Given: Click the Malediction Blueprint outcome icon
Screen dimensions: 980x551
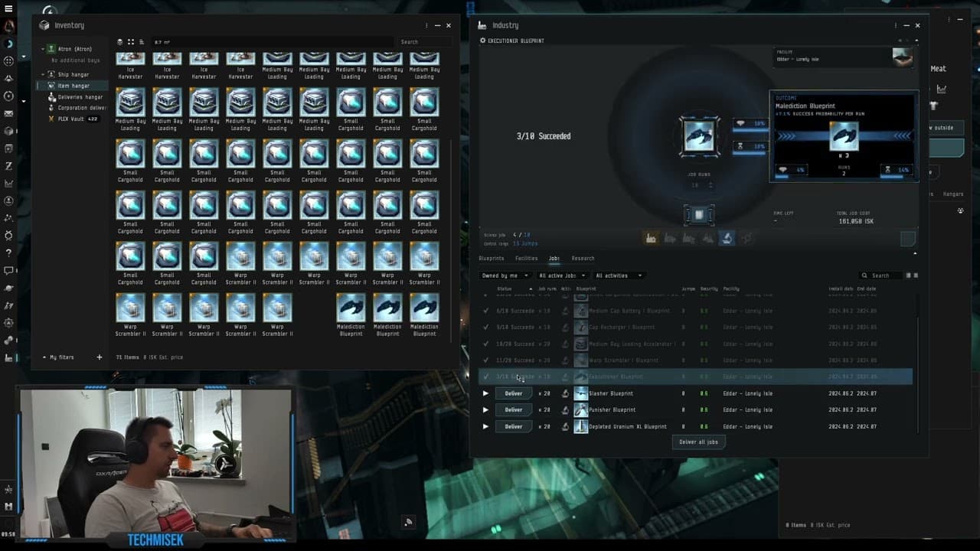Looking at the screenshot, I should coord(844,136).
